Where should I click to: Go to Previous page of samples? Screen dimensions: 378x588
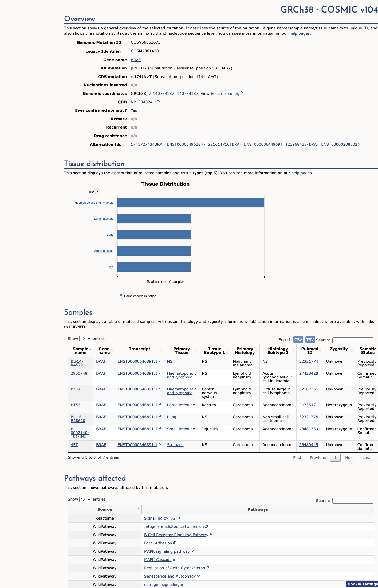pos(318,458)
